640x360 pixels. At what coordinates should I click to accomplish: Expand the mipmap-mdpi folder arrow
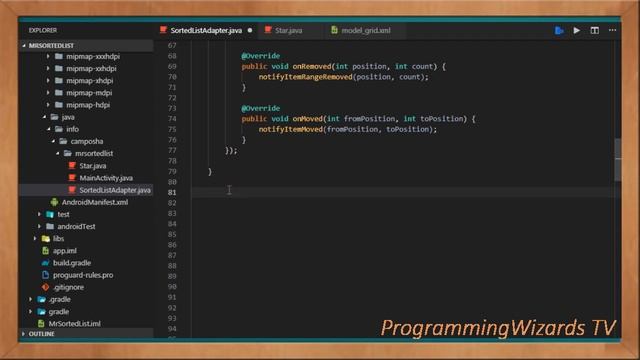48,93
